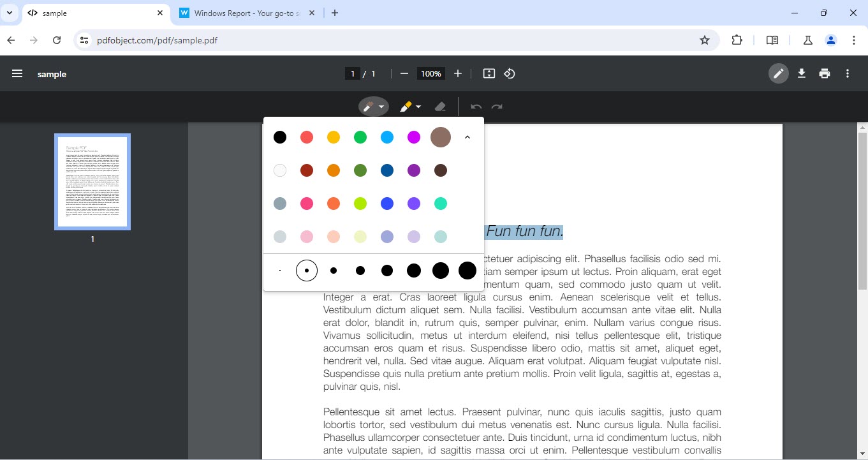Select the eraser tool
868x460 pixels.
point(439,107)
